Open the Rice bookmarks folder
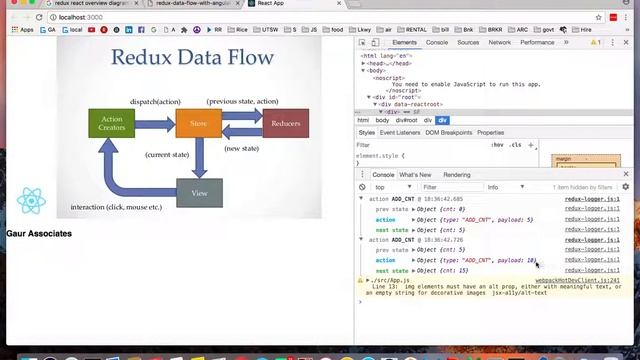The height and width of the screenshot is (360, 640). (238, 30)
